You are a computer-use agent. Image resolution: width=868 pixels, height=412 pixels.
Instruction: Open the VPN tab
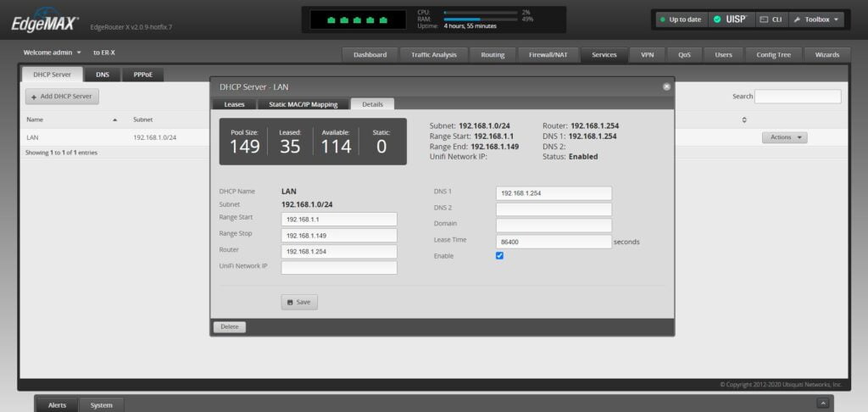coord(647,55)
